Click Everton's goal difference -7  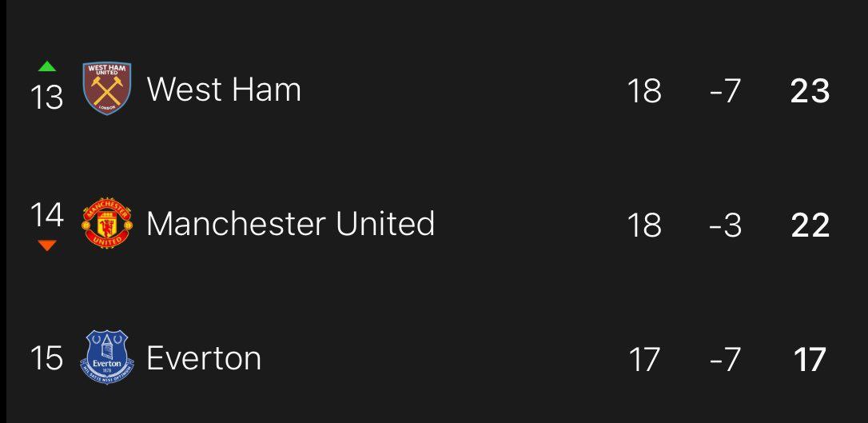[x=725, y=360]
